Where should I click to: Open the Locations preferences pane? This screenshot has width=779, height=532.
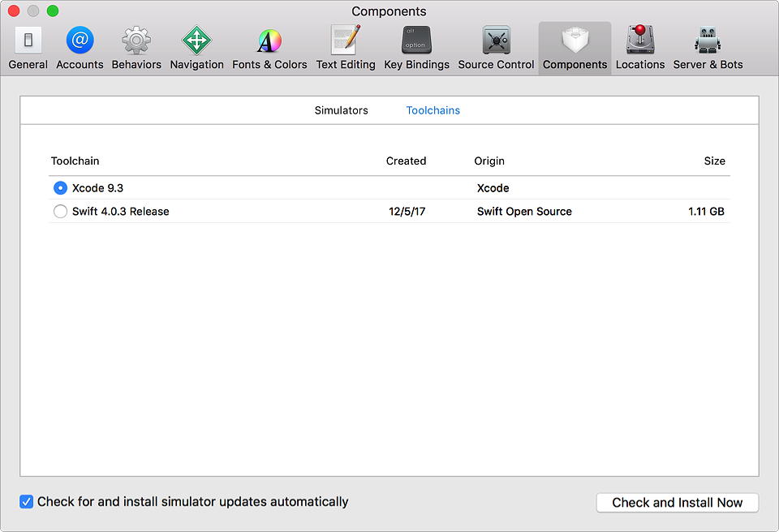pyautogui.click(x=640, y=48)
